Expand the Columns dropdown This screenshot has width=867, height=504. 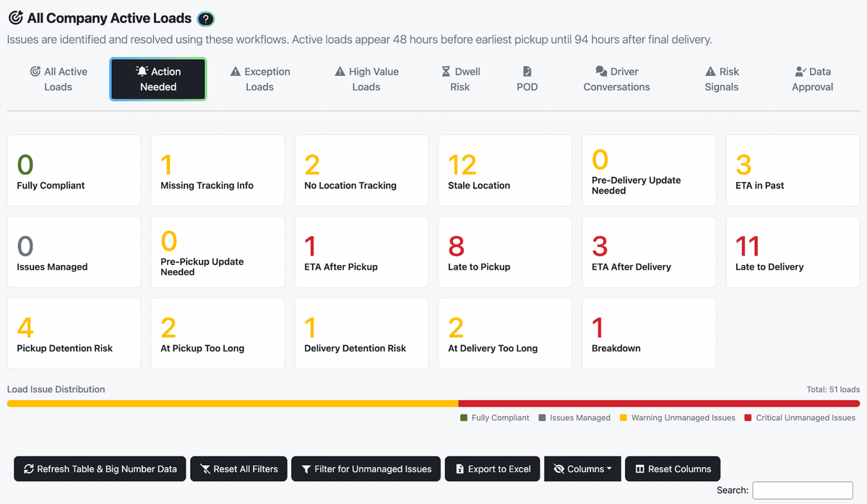pyautogui.click(x=582, y=469)
